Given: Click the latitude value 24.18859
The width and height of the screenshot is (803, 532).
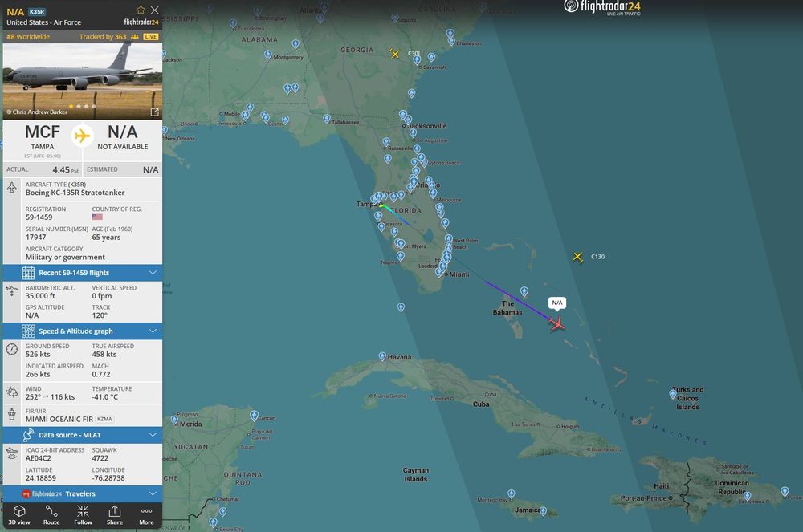Looking at the screenshot, I should 41,478.
